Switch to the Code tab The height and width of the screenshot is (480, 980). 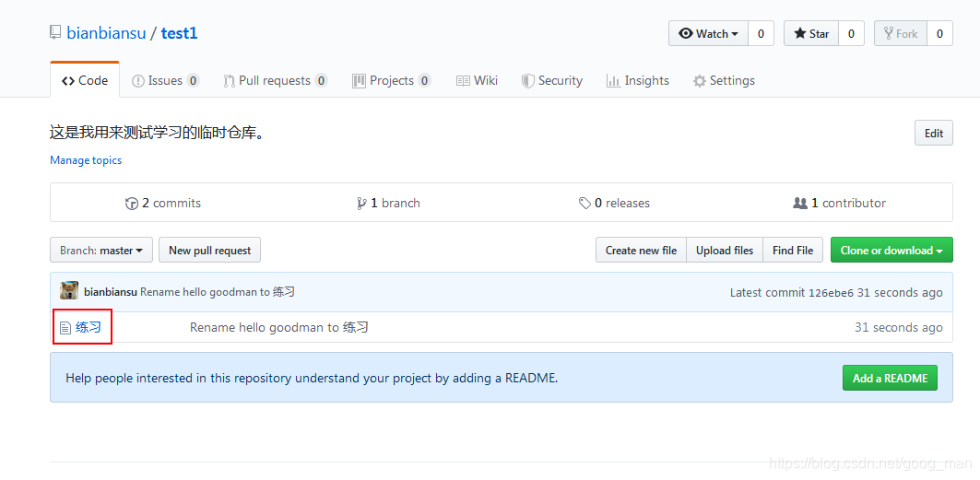coord(85,80)
